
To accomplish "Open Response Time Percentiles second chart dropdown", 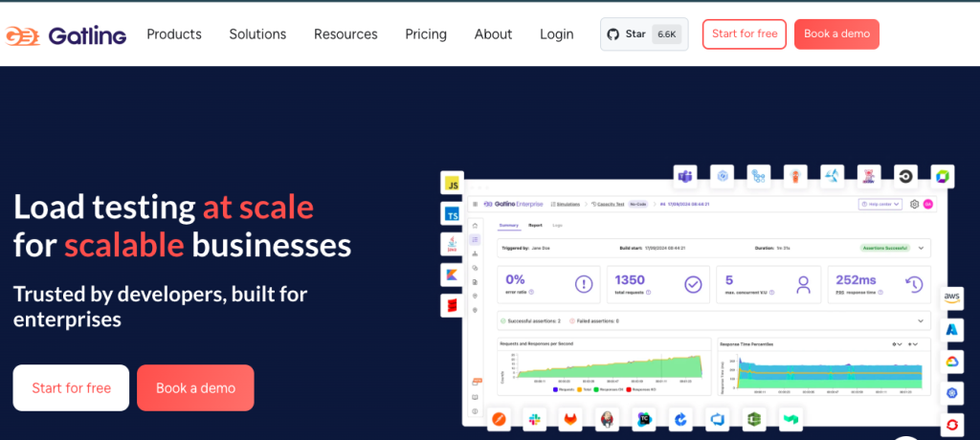I will [x=912, y=343].
